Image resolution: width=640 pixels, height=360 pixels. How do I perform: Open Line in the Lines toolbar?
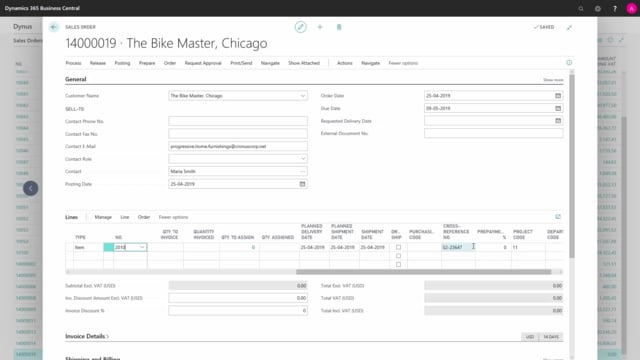click(x=124, y=217)
